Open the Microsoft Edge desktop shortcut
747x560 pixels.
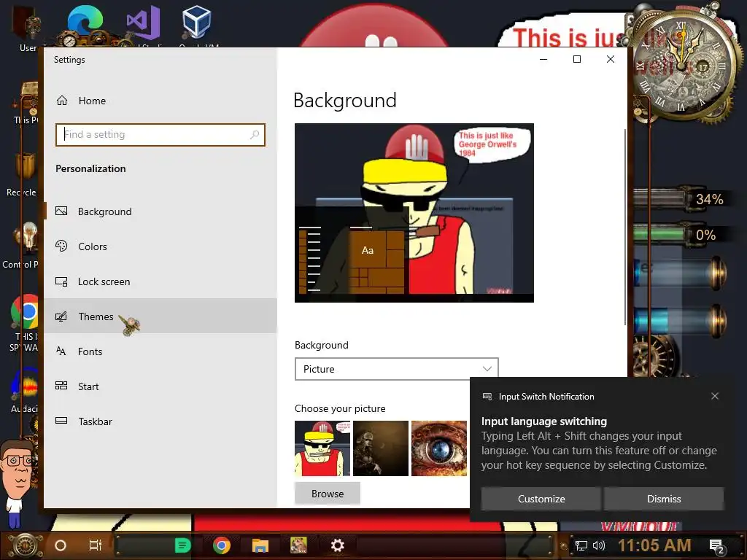(85, 24)
